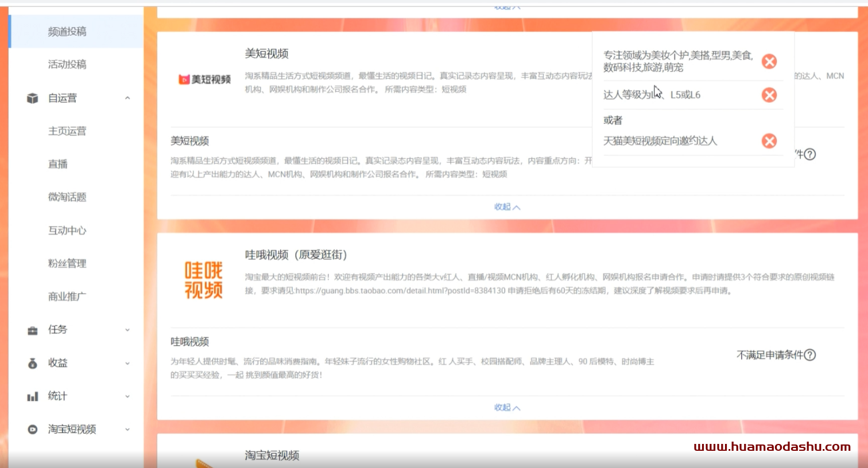This screenshot has height=468, width=868.
Task: Open 商业推广 menu item
Action: pos(67,297)
